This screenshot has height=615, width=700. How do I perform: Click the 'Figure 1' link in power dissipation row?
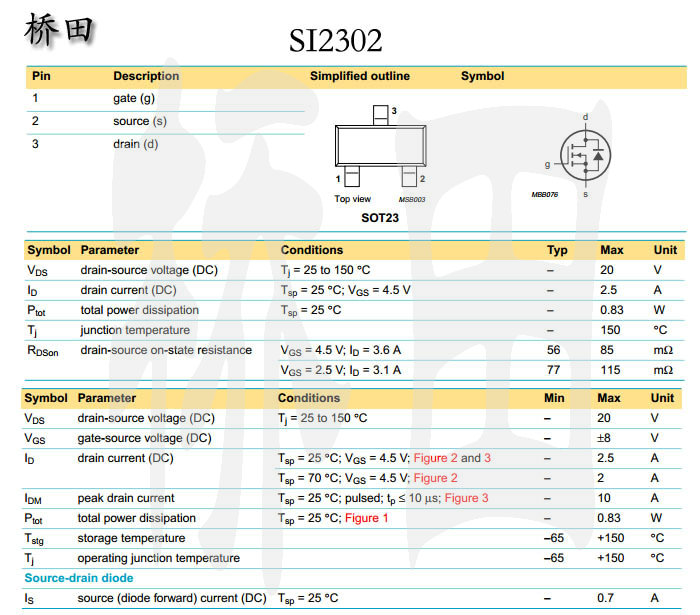click(367, 518)
